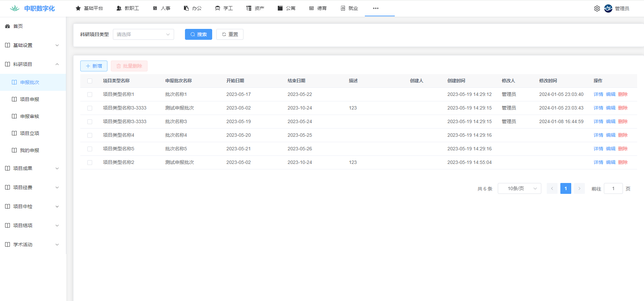Viewport: 644px width, 301px height.
Task: Click the page jump input field
Action: point(613,188)
